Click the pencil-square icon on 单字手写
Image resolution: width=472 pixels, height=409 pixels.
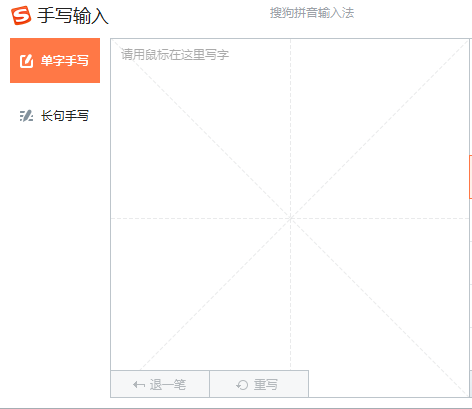[x=26, y=61]
